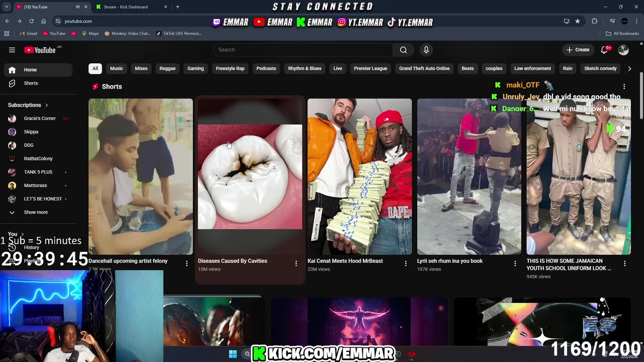Open options for Jamaican Youth School Uniform short
Screen dimensions: 644x362
[x=624, y=263]
